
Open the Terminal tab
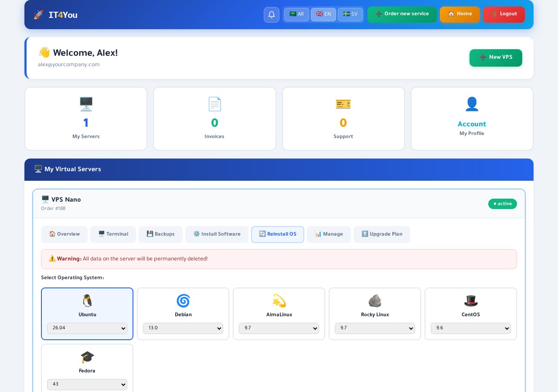pos(113,234)
